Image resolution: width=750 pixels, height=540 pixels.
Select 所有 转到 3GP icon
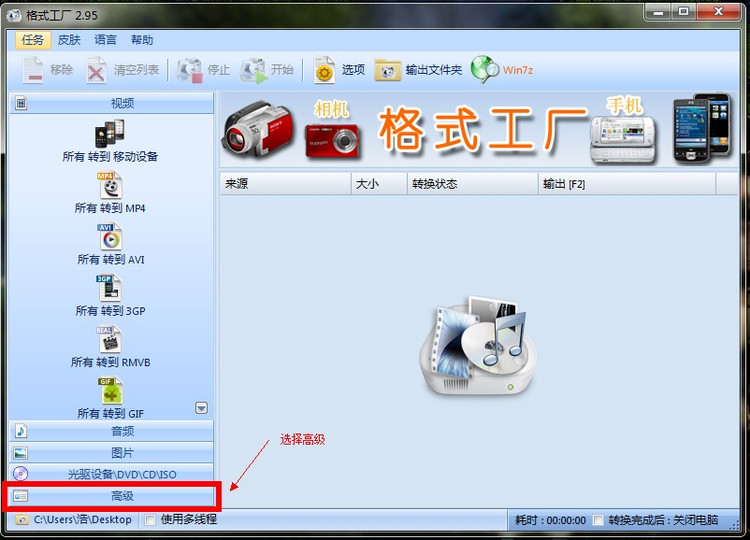pyautogui.click(x=110, y=288)
